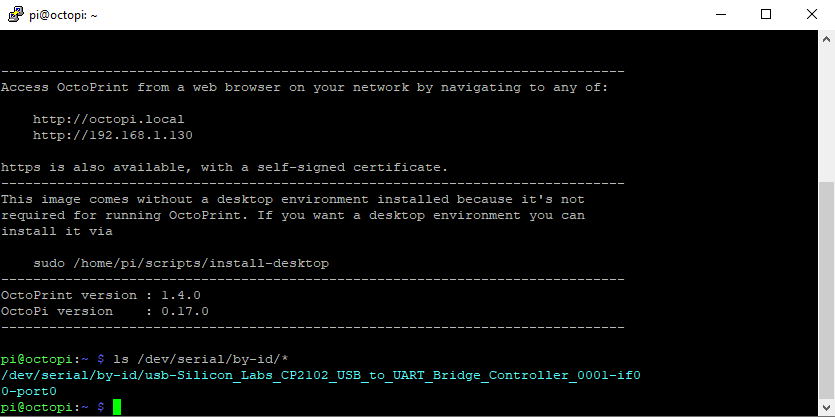This screenshot has width=835, height=417.
Task: Click the 'https is also available' line
Action: coord(224,167)
